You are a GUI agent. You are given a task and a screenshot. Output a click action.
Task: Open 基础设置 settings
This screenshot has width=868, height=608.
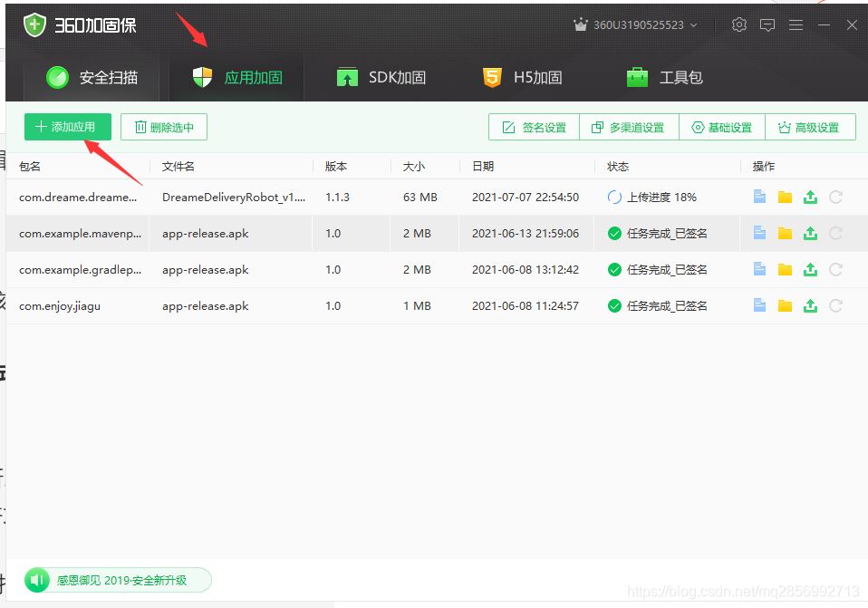tap(722, 128)
